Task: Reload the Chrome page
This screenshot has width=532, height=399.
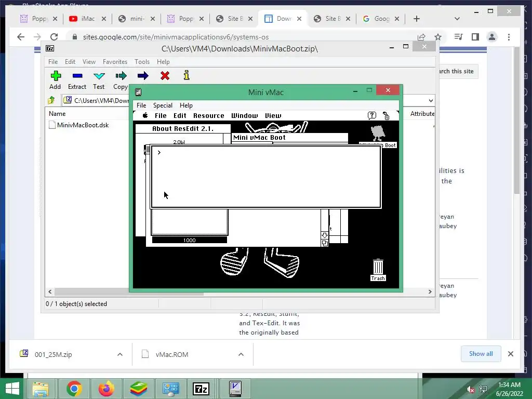Action: tap(54, 37)
